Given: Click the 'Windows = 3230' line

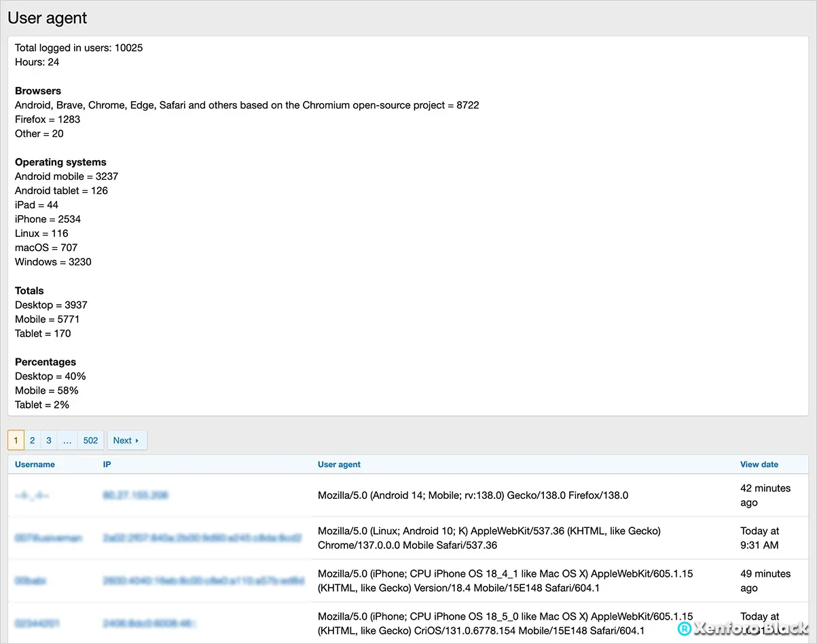Looking at the screenshot, I should click(53, 262).
